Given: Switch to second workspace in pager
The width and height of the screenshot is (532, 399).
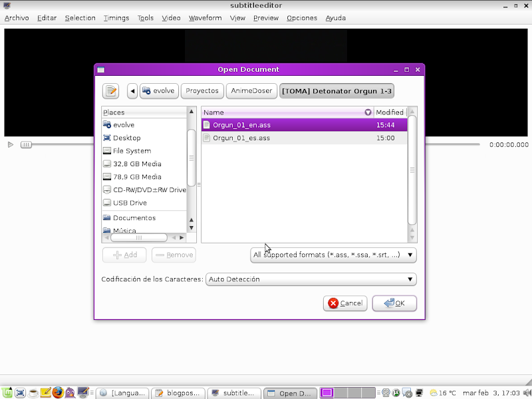Looking at the screenshot, I should pyautogui.click(x=340, y=393).
